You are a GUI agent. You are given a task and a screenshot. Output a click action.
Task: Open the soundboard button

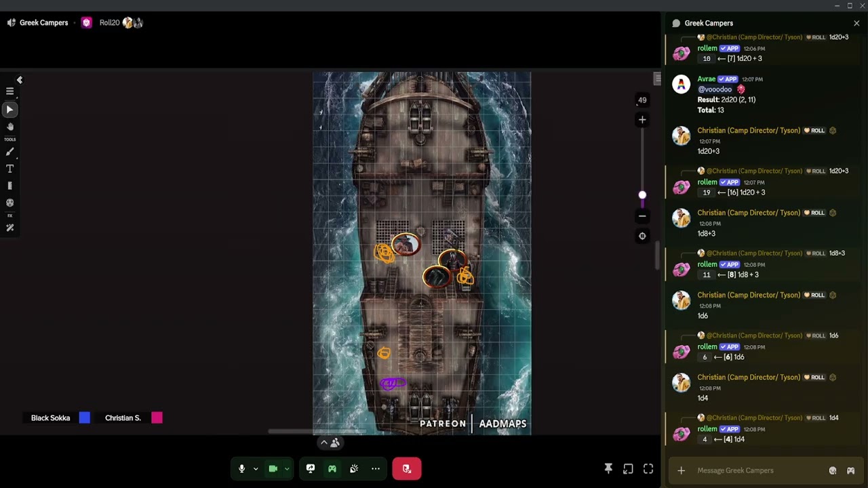354,468
